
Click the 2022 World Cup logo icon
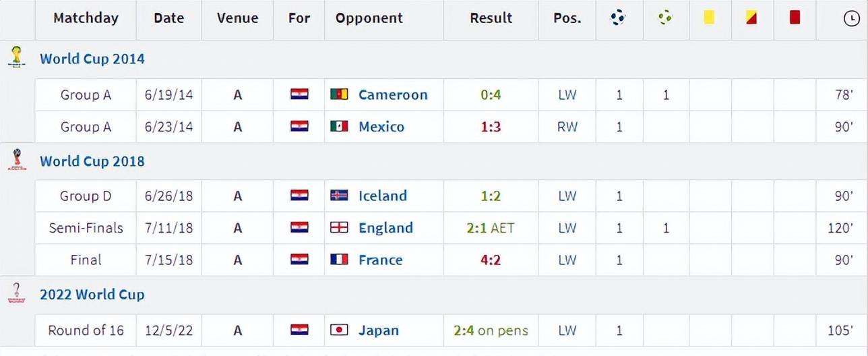tap(17, 293)
